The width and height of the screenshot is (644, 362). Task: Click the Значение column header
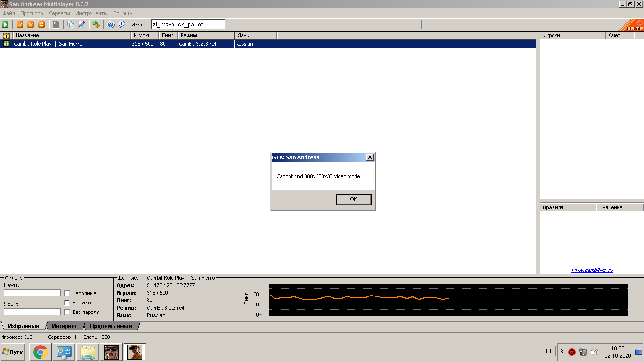620,207
